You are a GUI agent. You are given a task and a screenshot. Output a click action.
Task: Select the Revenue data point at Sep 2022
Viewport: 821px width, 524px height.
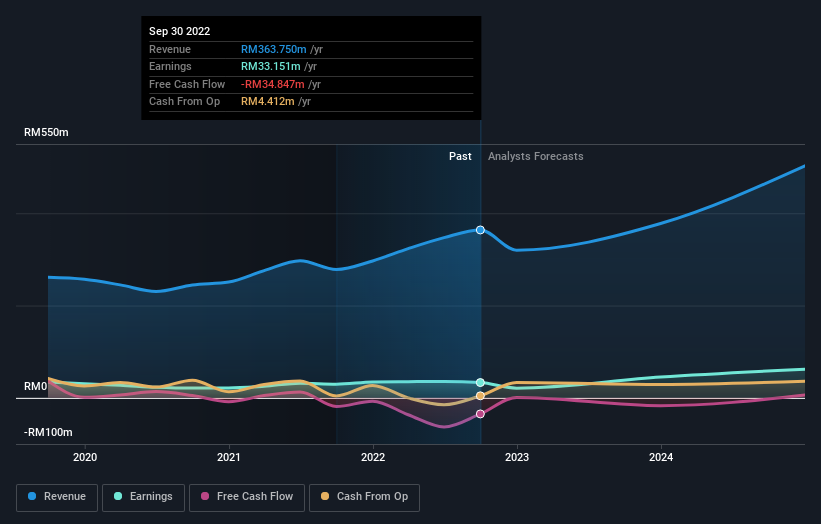tap(480, 230)
